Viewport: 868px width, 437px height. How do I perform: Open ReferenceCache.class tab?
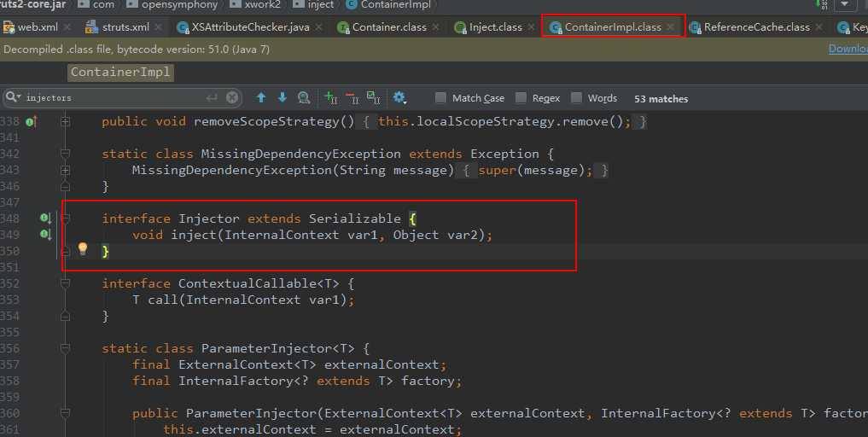756,27
